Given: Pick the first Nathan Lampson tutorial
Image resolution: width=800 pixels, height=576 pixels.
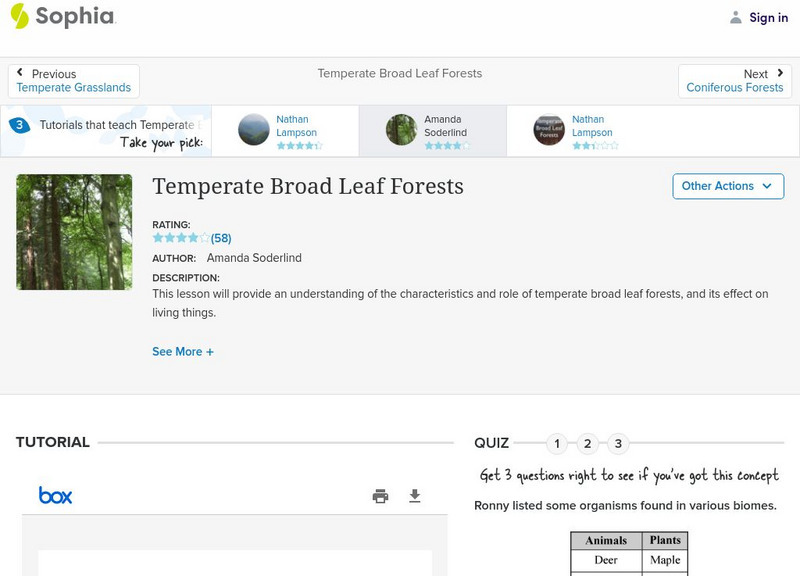Looking at the screenshot, I should tap(285, 130).
